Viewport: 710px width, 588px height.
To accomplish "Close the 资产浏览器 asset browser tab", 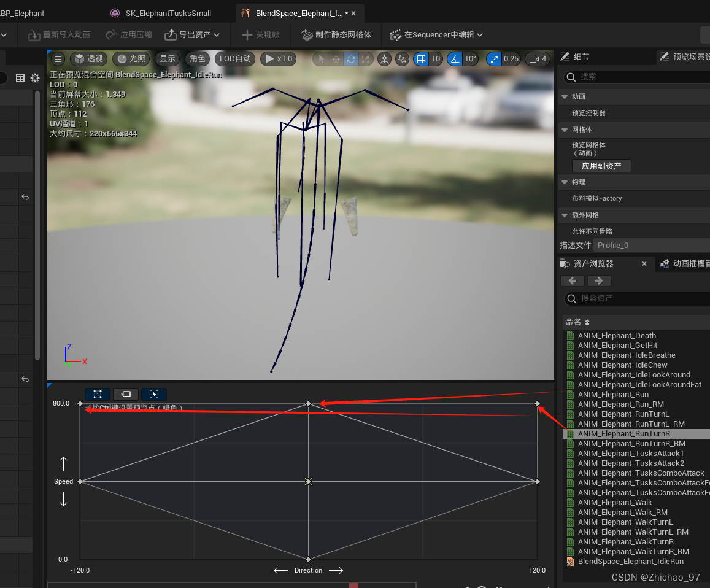I will click(644, 264).
